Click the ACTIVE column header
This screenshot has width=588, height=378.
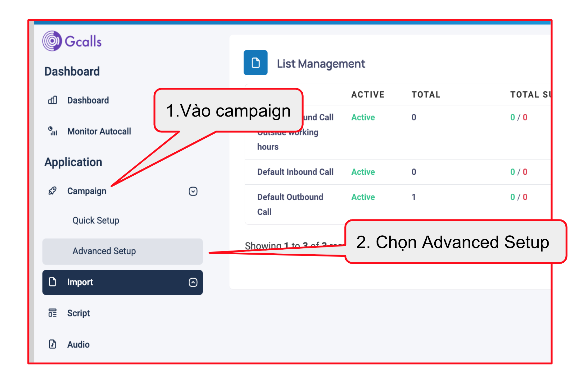[368, 94]
